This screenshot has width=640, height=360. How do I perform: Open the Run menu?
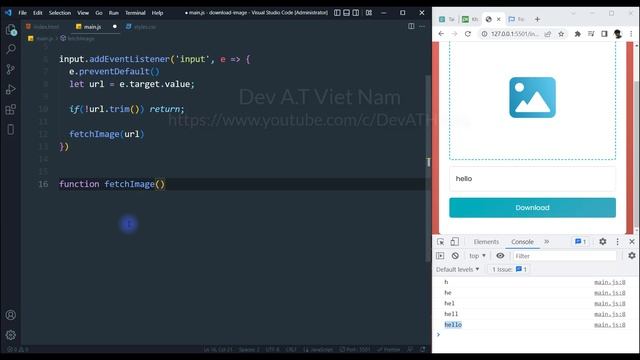point(113,13)
